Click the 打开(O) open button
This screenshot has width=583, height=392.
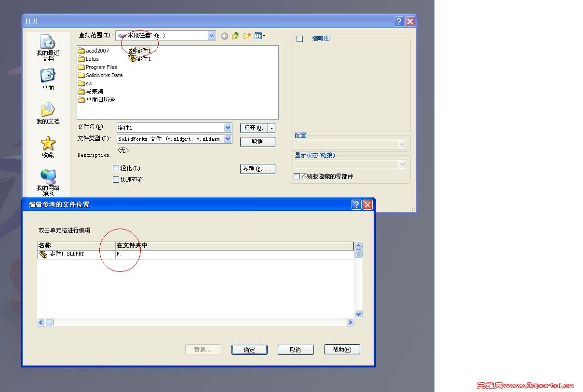254,128
